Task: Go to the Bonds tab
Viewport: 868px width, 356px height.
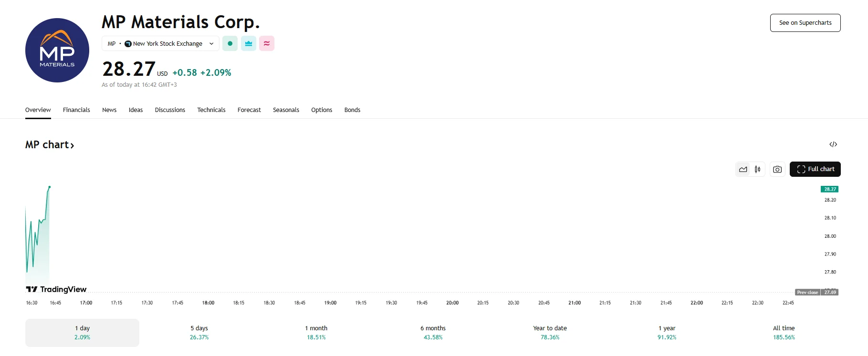Action: 352,110
